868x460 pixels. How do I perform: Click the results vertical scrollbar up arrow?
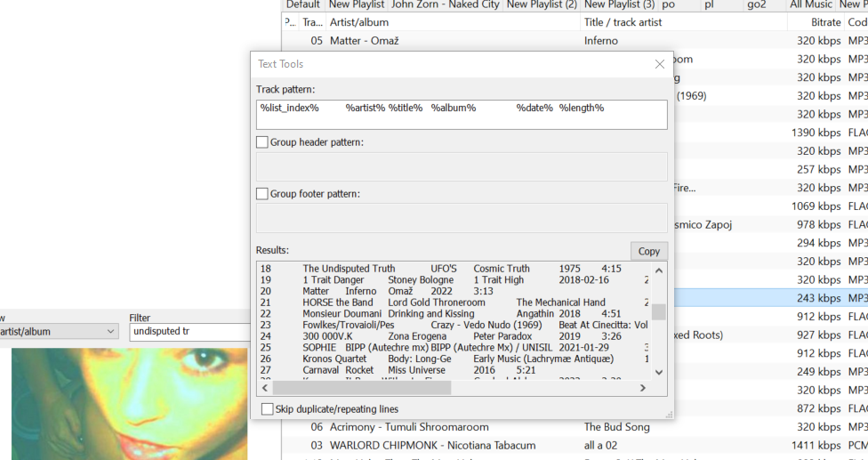658,268
